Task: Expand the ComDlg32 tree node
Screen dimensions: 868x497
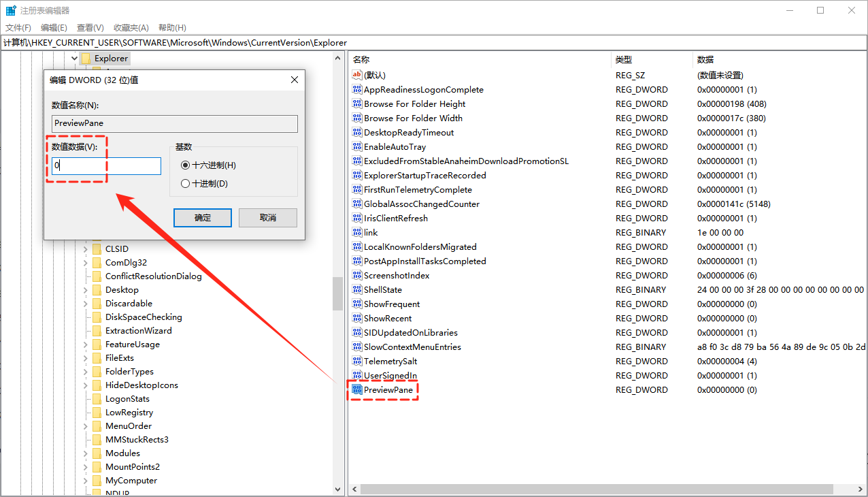Action: pyautogui.click(x=86, y=263)
